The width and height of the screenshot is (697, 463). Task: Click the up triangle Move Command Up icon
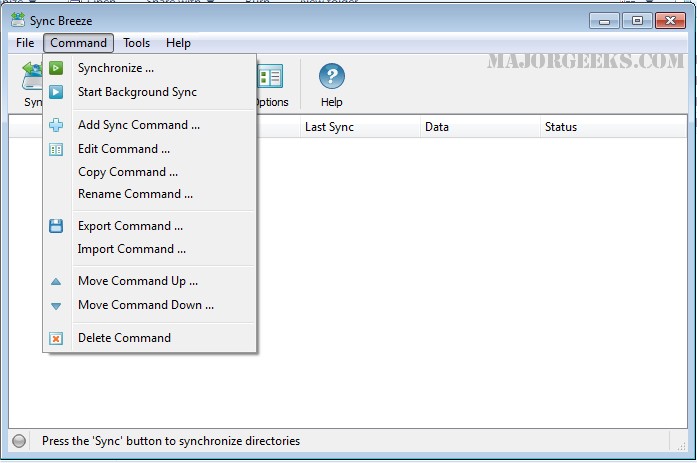coord(56,281)
